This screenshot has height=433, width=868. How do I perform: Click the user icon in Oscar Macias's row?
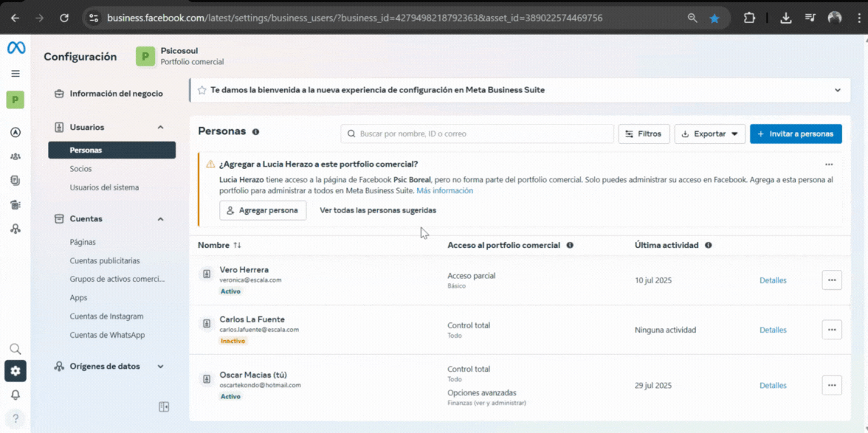coord(207,379)
